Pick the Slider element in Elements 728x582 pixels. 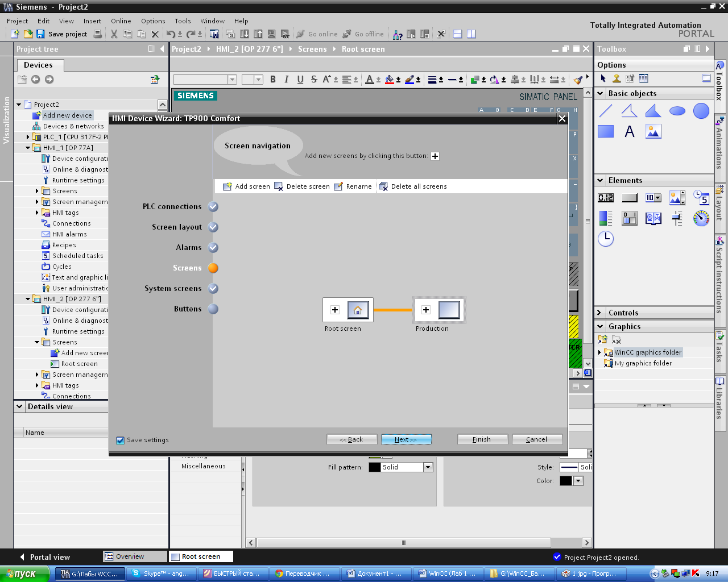point(677,218)
